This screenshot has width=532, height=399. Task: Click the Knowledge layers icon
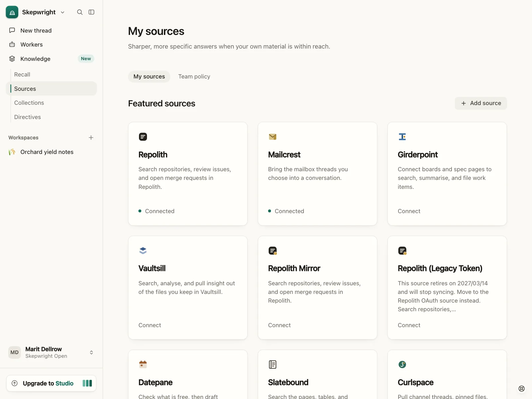(x=12, y=59)
